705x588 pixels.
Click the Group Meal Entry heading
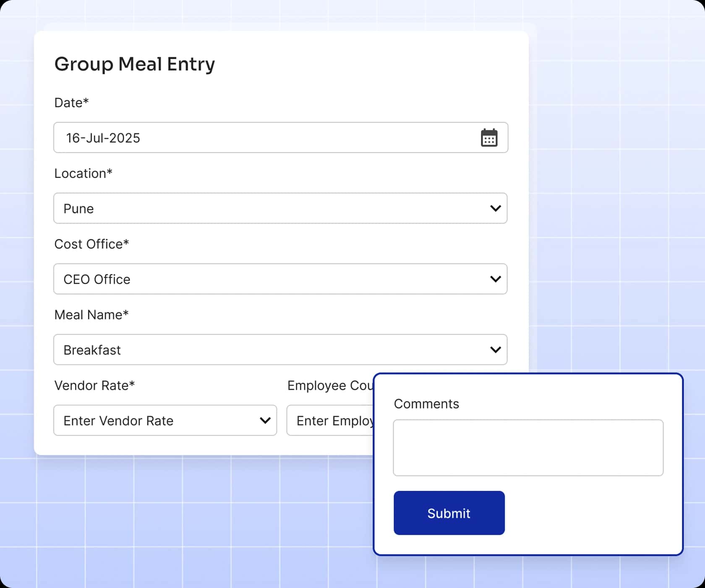(134, 64)
